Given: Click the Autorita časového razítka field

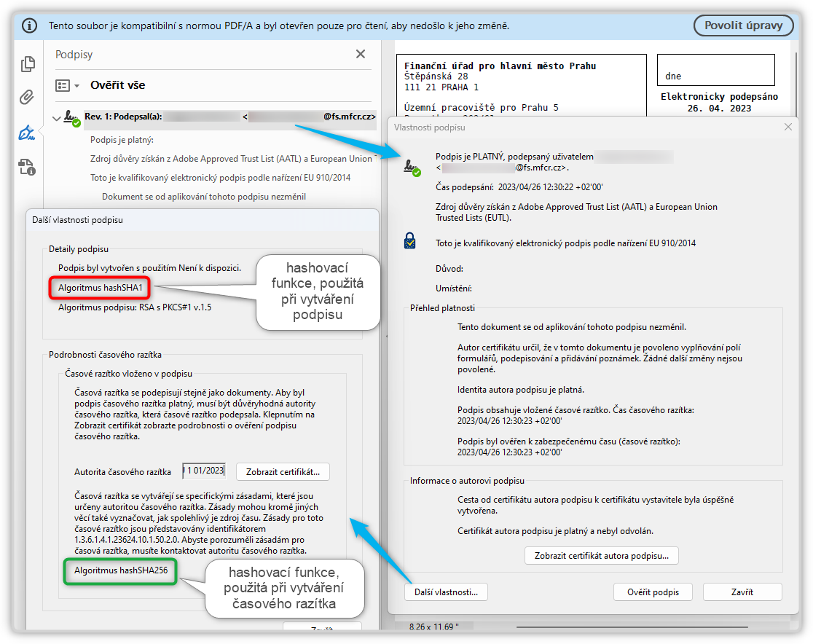Looking at the screenshot, I should pyautogui.click(x=204, y=471).
